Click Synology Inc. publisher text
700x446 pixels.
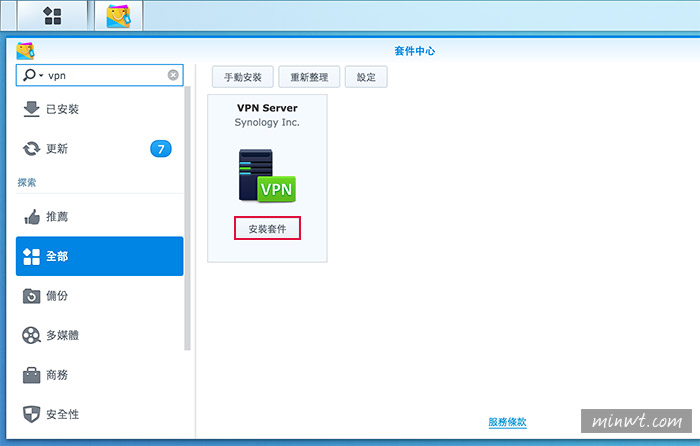267,122
